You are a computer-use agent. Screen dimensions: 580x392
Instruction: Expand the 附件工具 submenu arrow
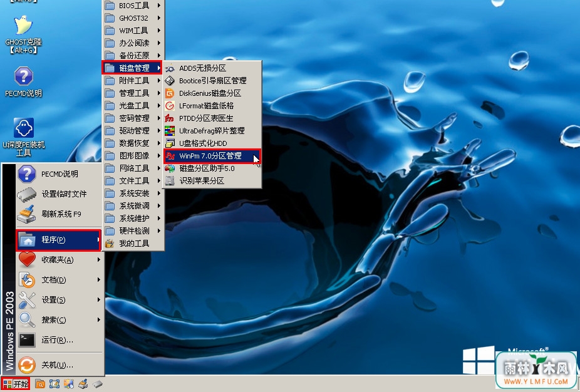click(x=158, y=81)
